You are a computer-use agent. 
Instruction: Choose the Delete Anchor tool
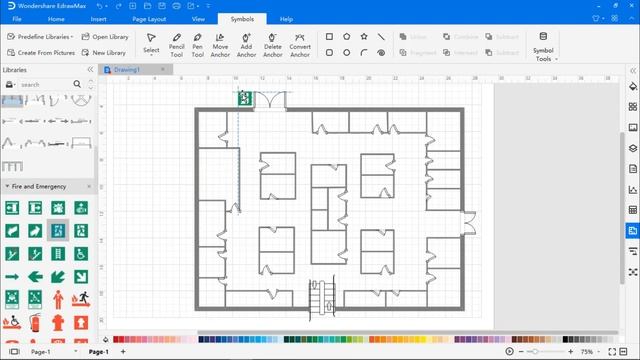[273, 45]
